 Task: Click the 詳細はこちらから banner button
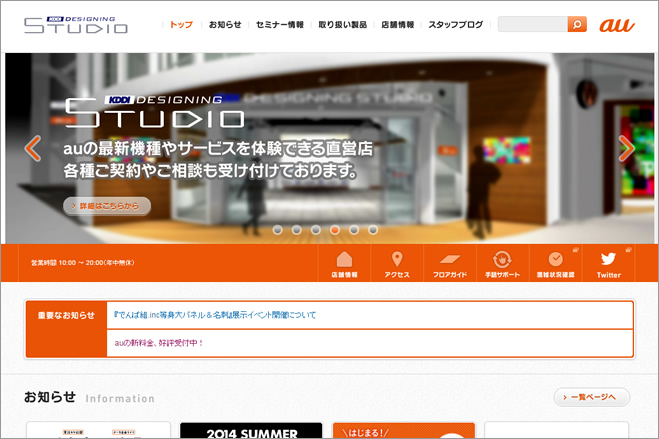[107, 206]
